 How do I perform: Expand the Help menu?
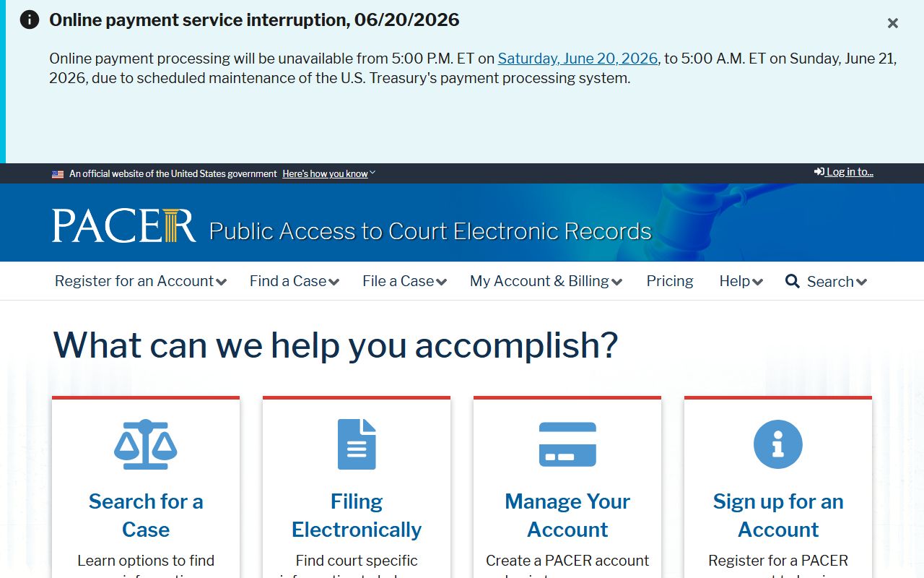tap(741, 281)
